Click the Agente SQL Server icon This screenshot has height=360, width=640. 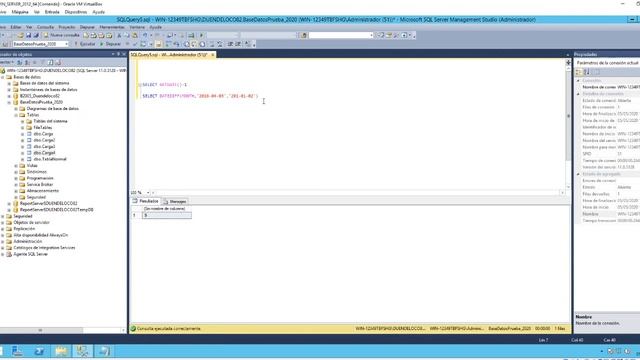tap(9, 254)
